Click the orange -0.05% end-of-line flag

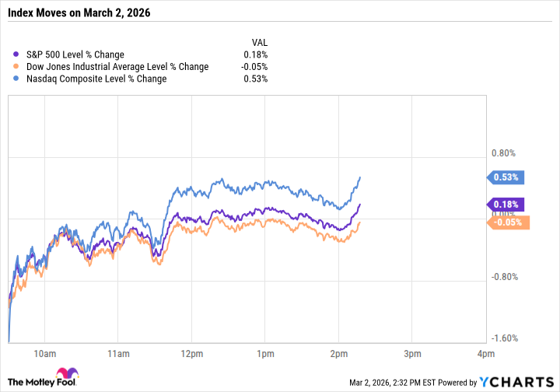click(x=509, y=222)
